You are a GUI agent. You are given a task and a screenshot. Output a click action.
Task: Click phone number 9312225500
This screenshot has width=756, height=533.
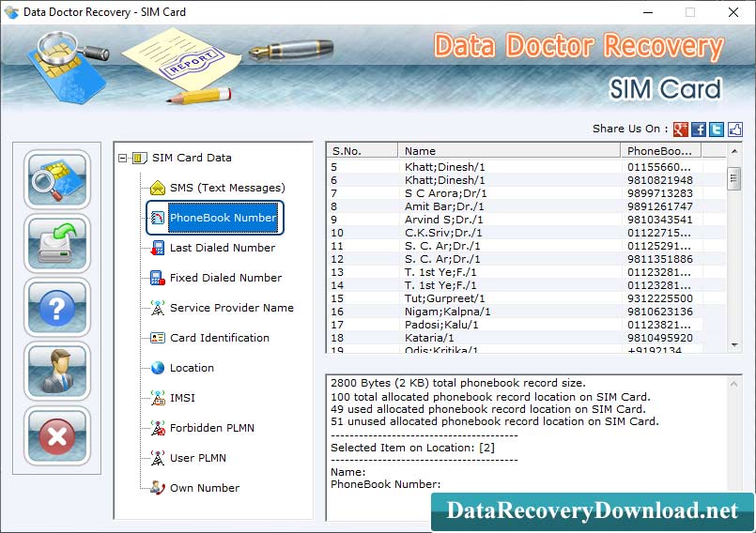coord(660,298)
